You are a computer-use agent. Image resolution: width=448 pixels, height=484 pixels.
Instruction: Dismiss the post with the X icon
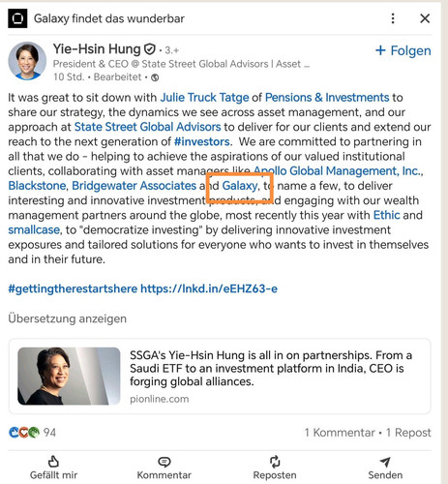[425, 18]
